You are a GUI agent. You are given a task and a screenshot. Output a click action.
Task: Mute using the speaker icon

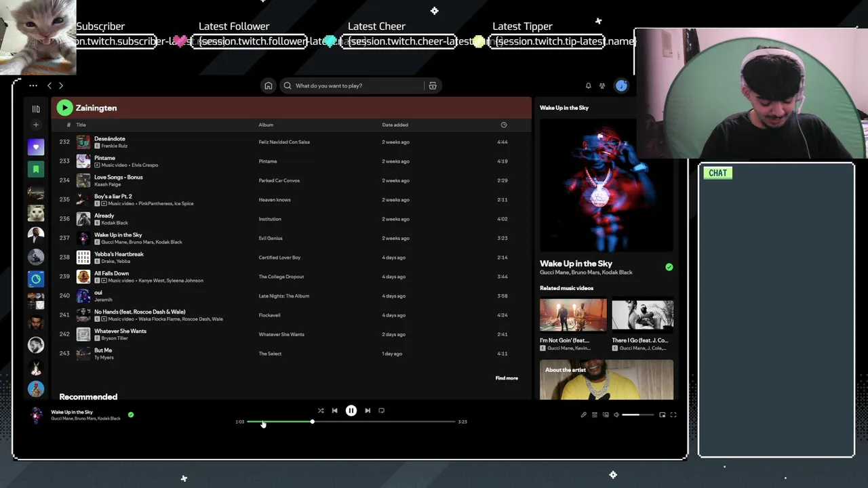[616, 415]
